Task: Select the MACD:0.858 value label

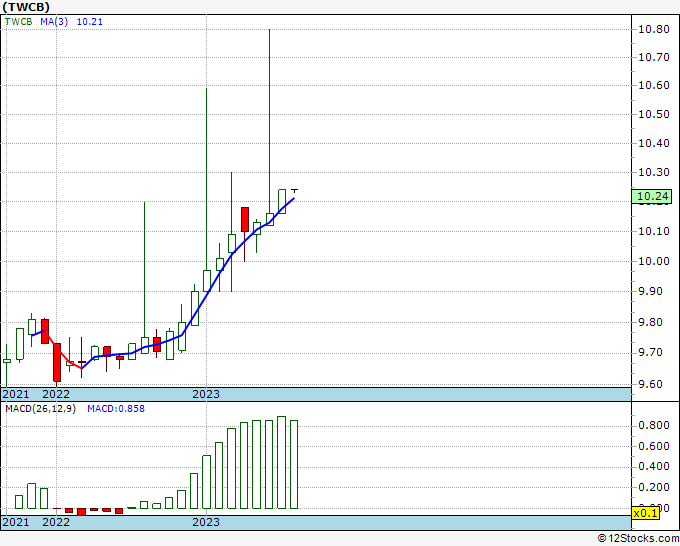Action: 116,409
